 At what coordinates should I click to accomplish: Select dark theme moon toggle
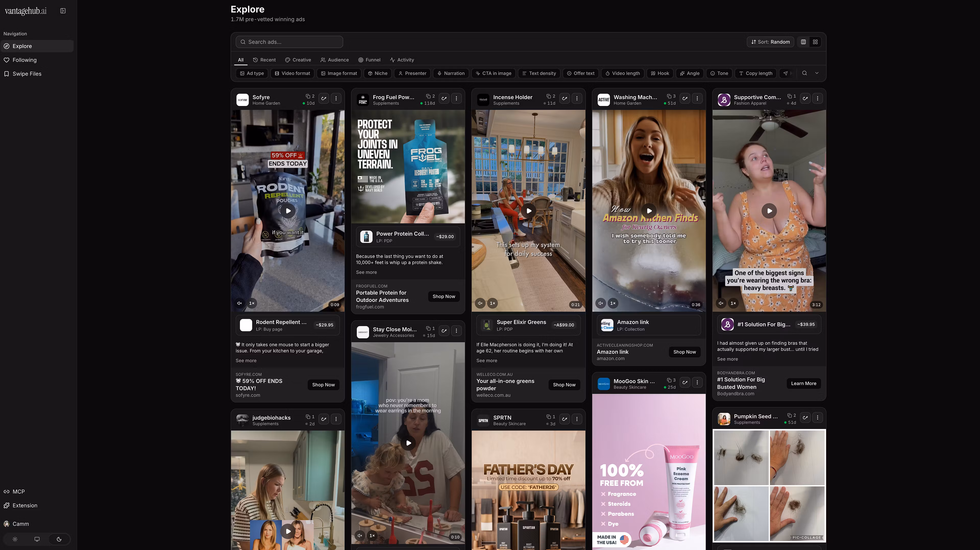tap(59, 539)
